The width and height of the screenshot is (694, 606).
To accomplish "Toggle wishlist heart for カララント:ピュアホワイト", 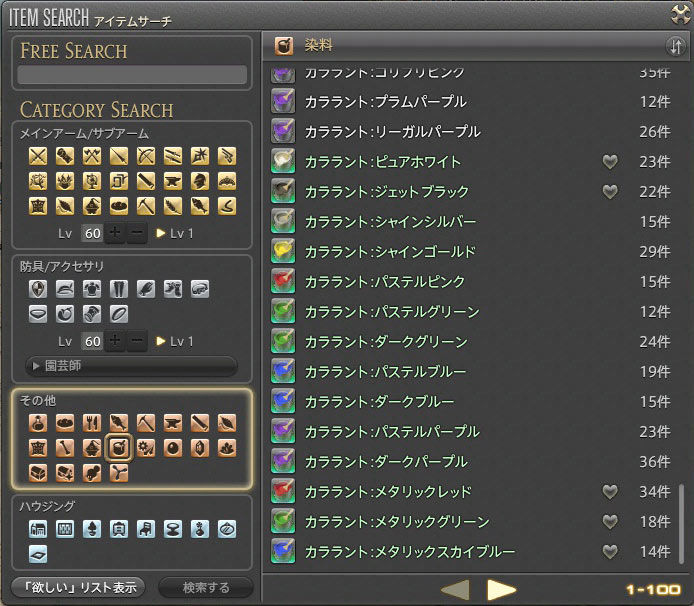I will 610,162.
